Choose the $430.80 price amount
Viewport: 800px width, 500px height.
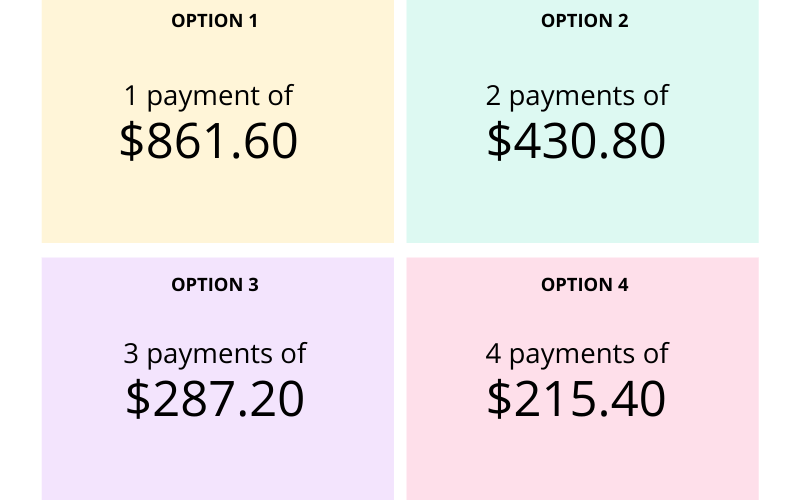[576, 141]
